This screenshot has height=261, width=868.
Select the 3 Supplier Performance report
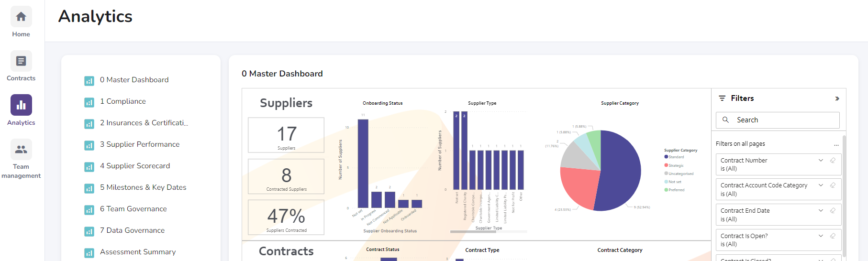[x=140, y=144]
